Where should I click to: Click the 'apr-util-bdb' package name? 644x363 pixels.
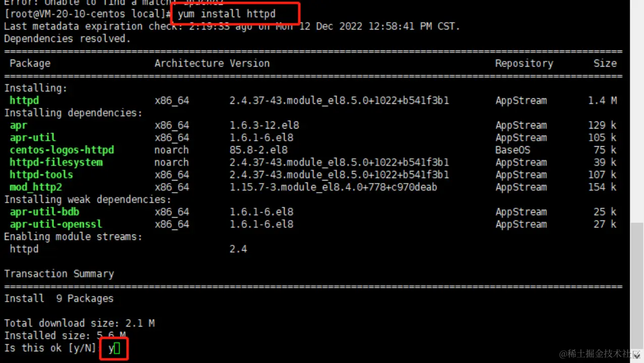(44, 212)
